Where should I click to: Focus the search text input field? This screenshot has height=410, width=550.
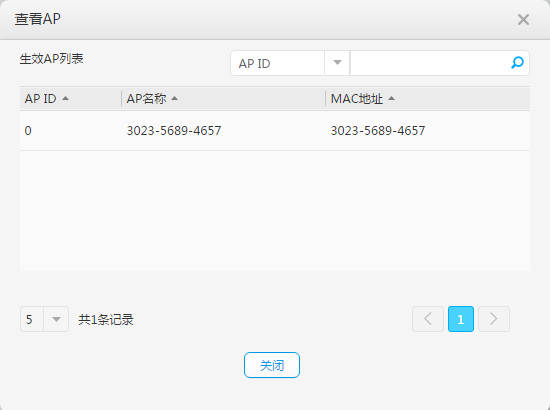point(430,63)
